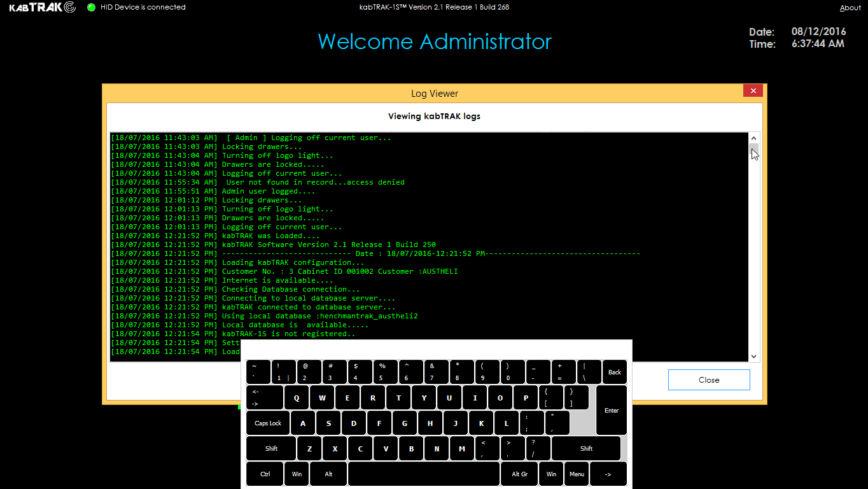The width and height of the screenshot is (868, 489).
Task: Tap the right Win key
Action: click(551, 474)
